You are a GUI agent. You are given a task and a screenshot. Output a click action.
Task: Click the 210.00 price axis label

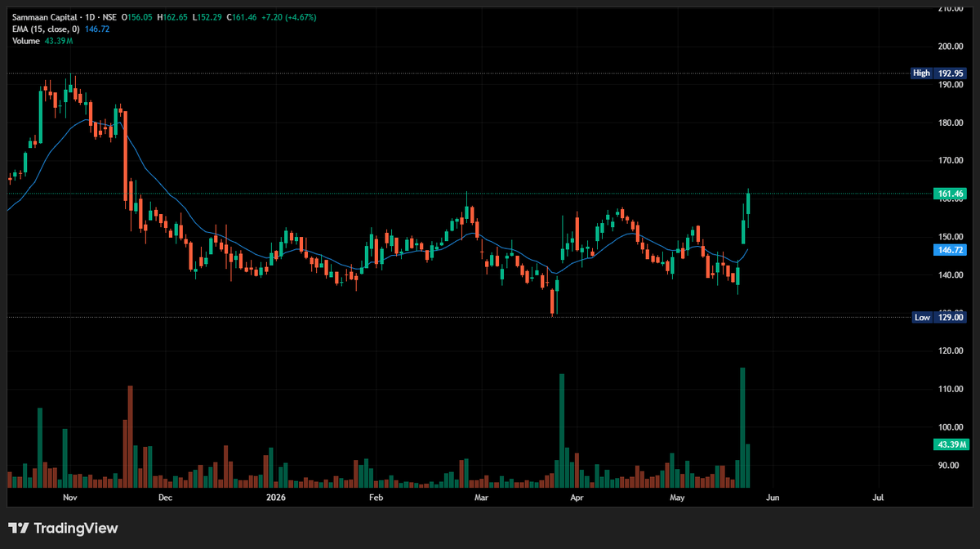[952, 8]
